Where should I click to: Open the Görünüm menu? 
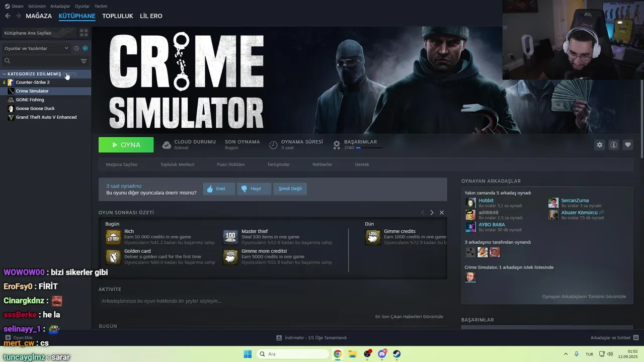coord(37,6)
